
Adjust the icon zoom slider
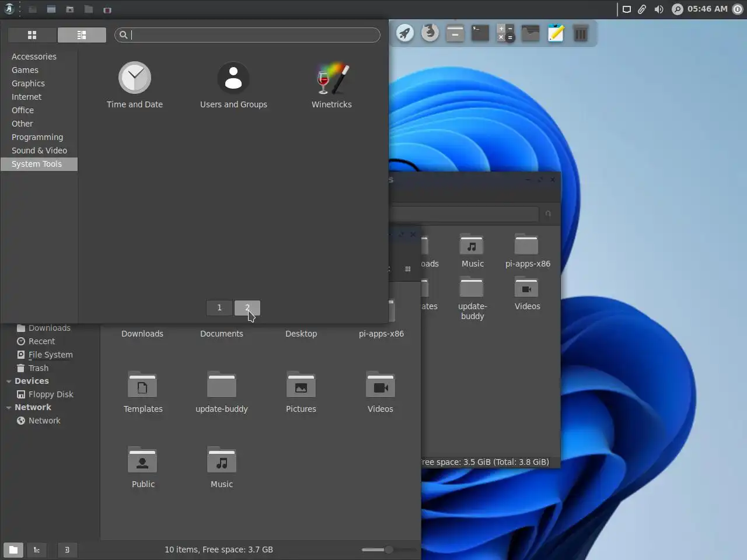click(389, 549)
